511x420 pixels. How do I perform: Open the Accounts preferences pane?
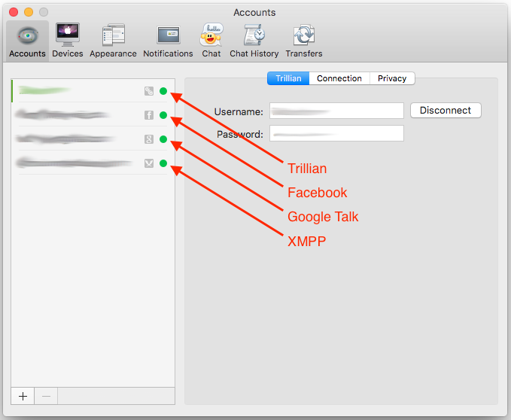point(27,41)
